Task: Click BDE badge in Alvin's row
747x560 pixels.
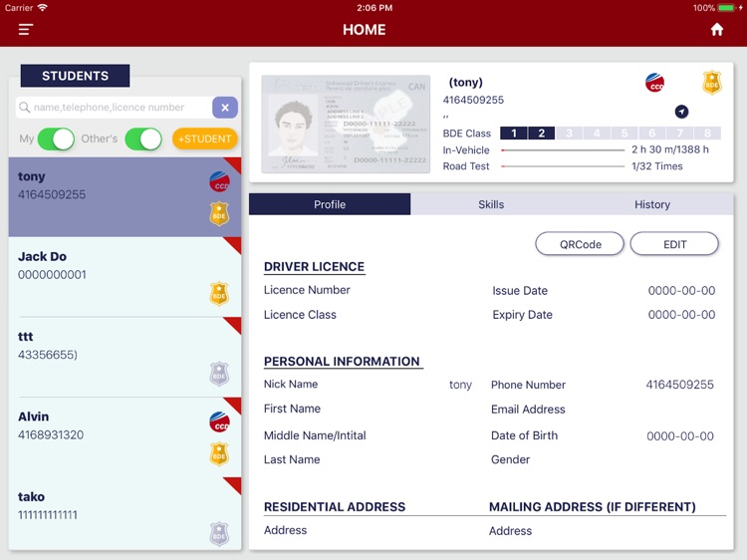Action: pos(219,453)
